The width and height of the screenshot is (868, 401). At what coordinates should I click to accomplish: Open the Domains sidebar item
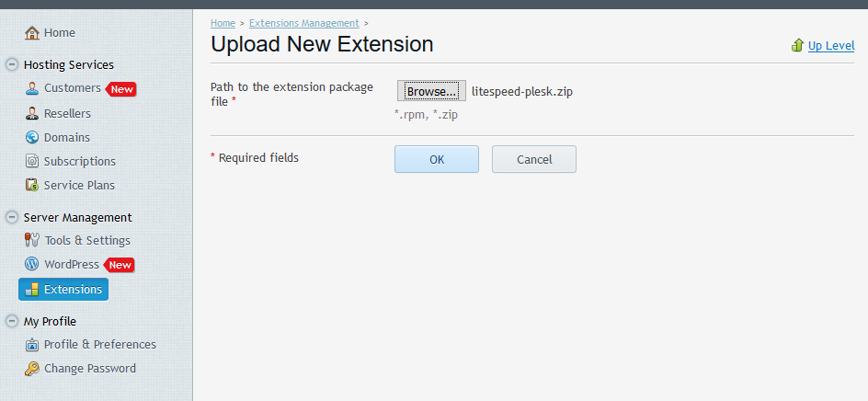click(67, 138)
